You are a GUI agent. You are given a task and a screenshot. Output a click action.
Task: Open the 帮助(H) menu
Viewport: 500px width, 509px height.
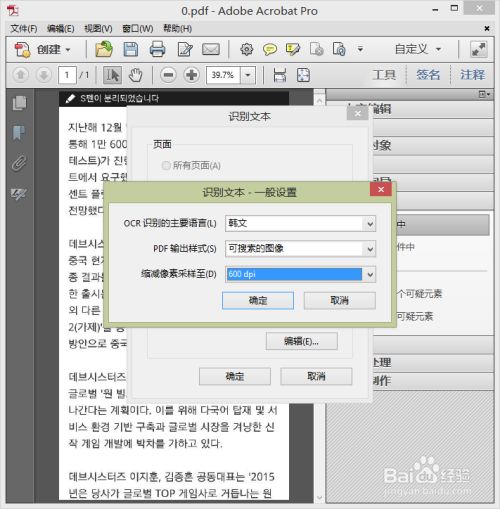[178, 29]
